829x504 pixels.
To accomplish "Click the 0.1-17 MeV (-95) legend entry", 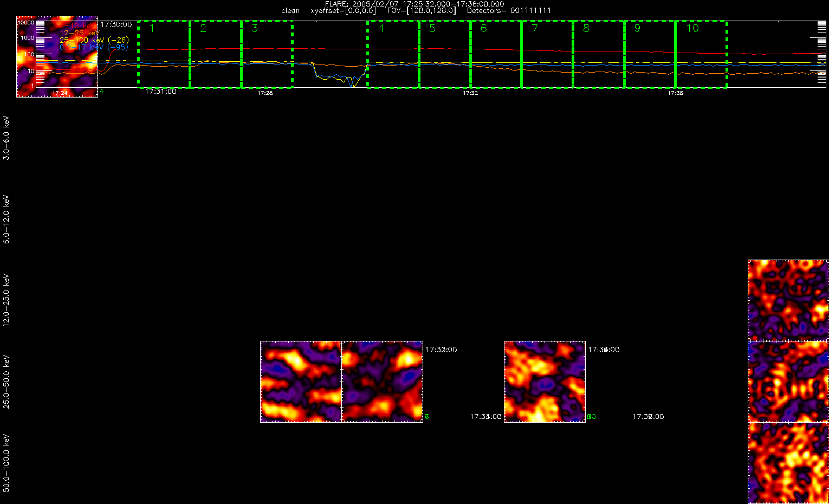I will (94, 47).
